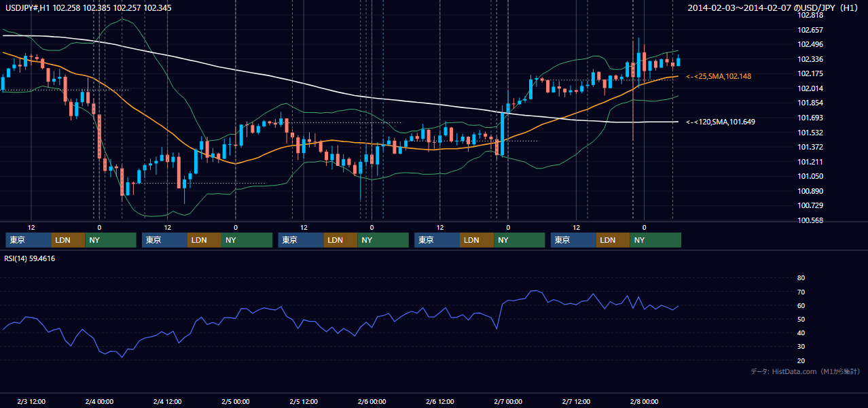Click the NY session box for 2/5
The height and width of the screenshot is (408, 868).
[383, 240]
